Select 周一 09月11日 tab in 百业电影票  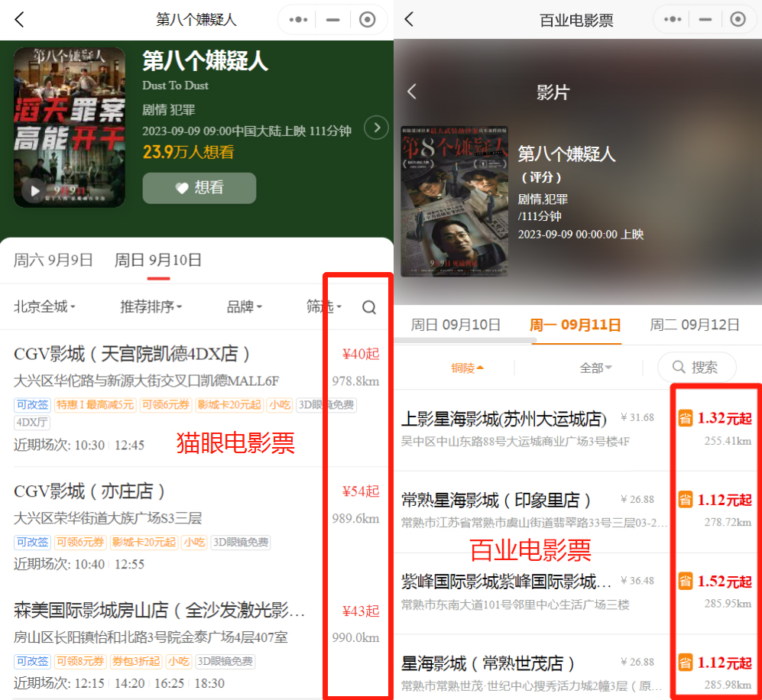(x=575, y=325)
